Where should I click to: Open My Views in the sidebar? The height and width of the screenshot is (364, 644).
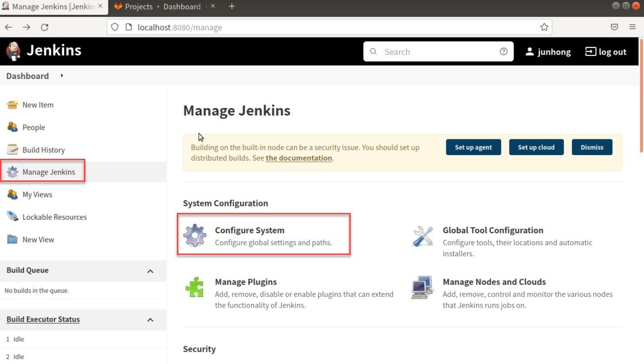37,194
